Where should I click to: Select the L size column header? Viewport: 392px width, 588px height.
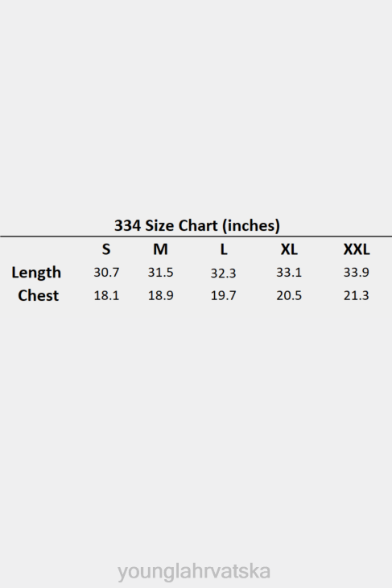[224, 249]
